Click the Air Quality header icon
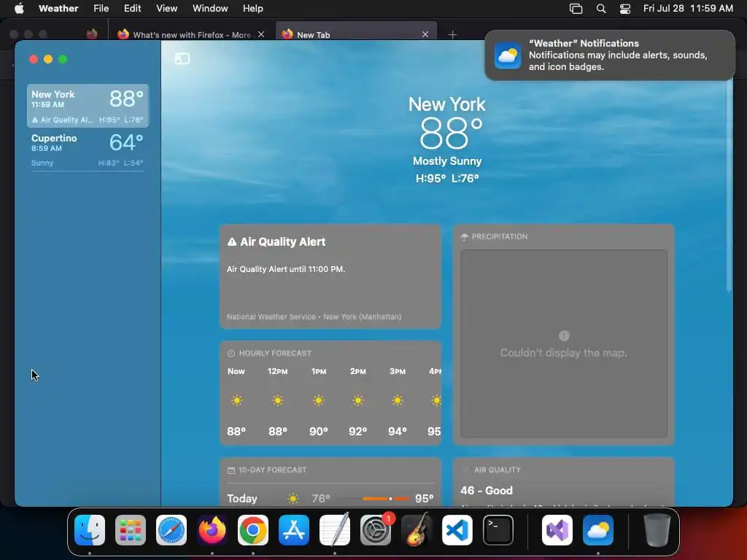 465,470
